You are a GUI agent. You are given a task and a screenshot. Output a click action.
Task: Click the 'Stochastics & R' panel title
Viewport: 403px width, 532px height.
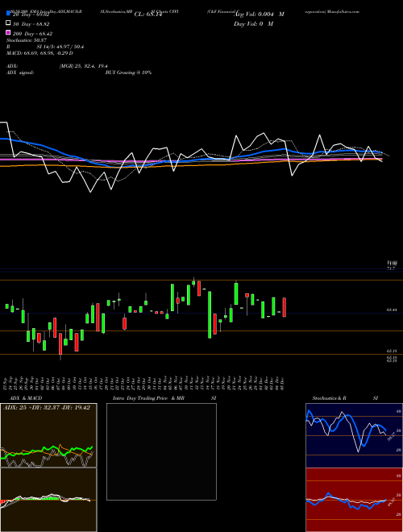pyautogui.click(x=330, y=398)
